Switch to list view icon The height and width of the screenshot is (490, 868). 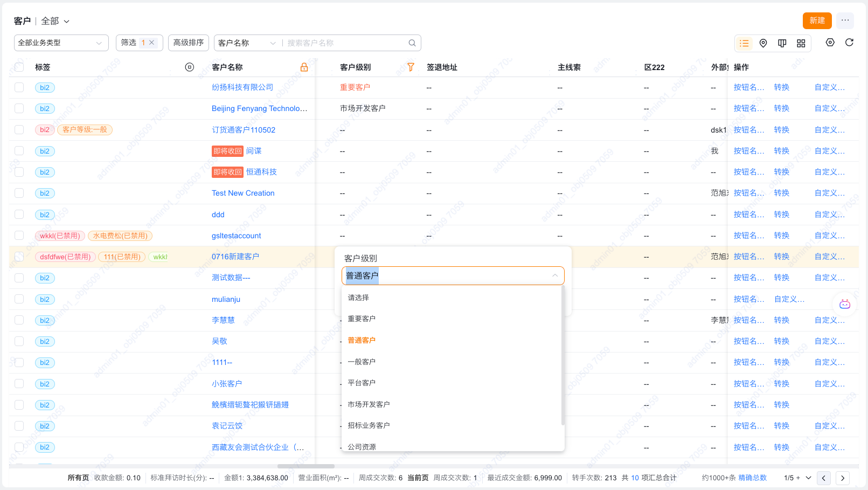744,43
